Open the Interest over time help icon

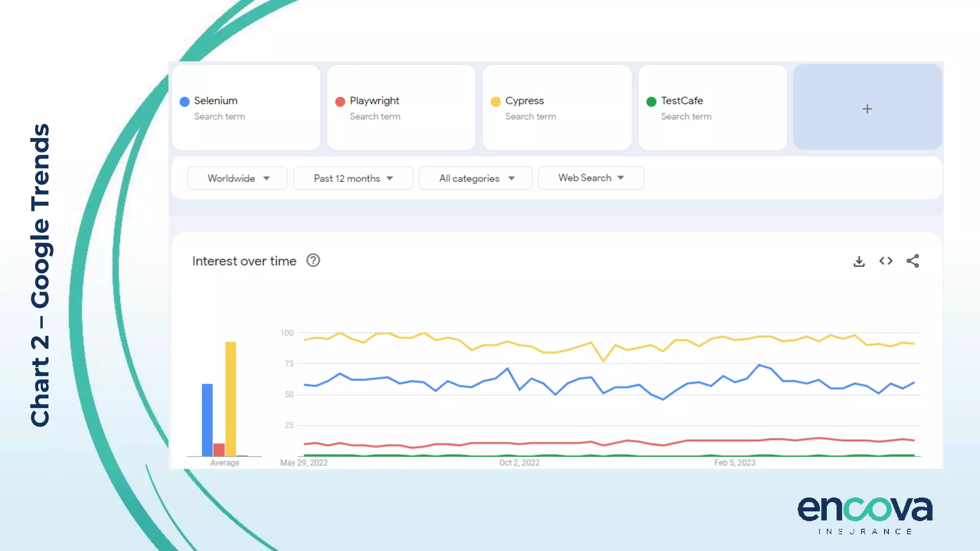coord(313,261)
